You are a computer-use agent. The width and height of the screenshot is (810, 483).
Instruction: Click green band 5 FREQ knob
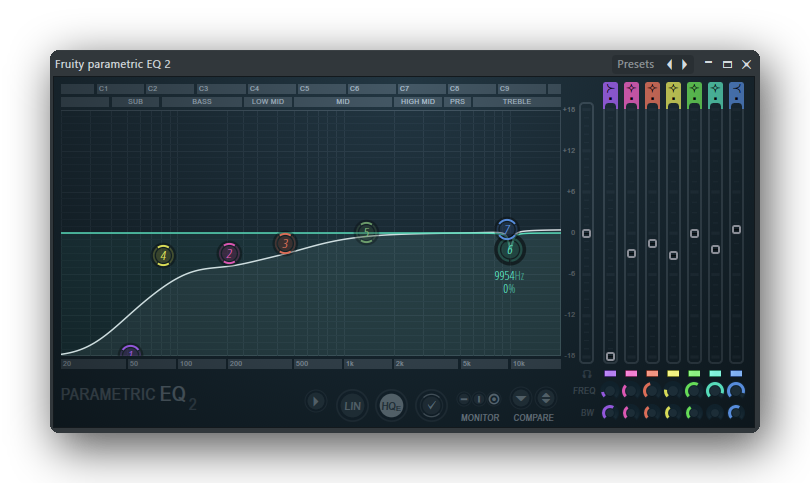click(x=694, y=391)
